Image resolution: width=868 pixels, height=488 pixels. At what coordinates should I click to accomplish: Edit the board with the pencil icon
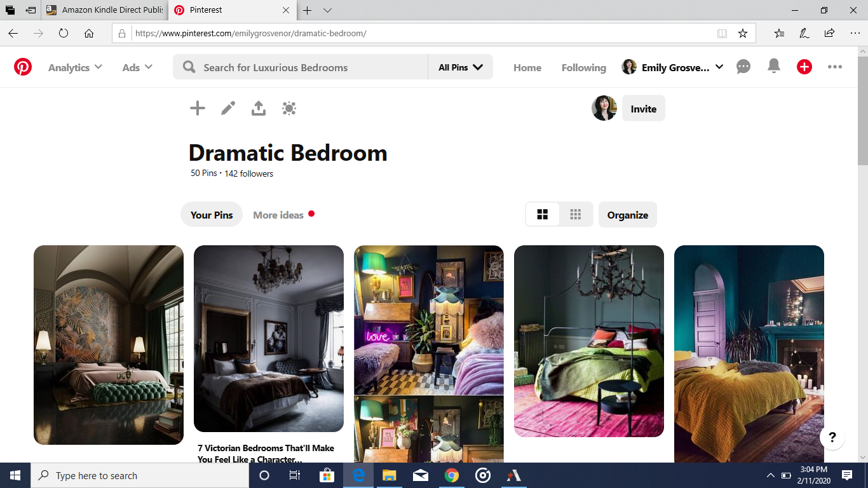tap(228, 109)
